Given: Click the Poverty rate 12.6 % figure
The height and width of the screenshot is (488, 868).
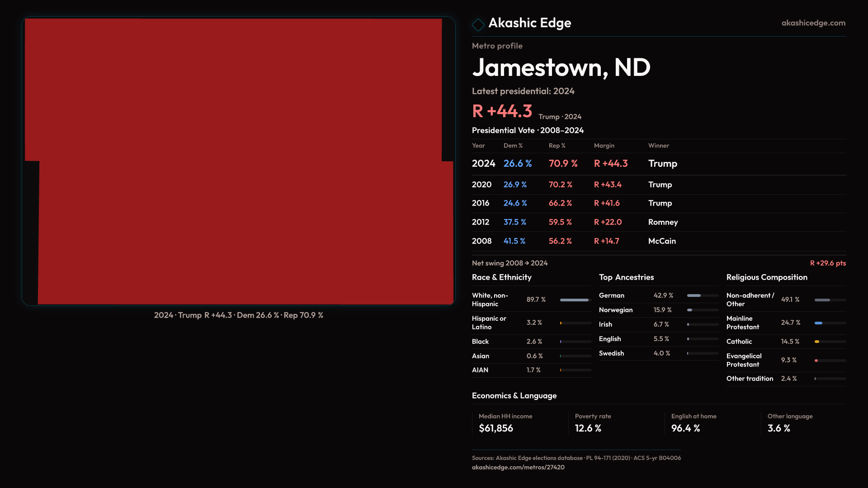Looking at the screenshot, I should tap(588, 428).
